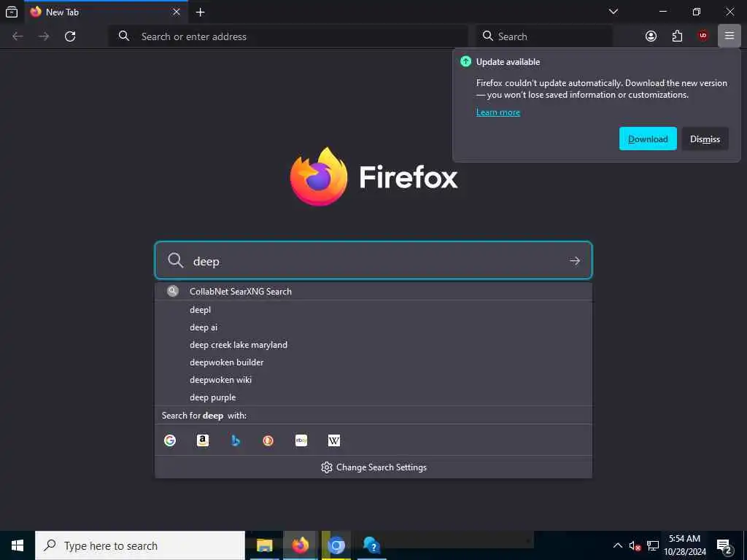This screenshot has width=747, height=560.
Task: Search with the DuckDuckGo engine icon
Action: pos(268,440)
